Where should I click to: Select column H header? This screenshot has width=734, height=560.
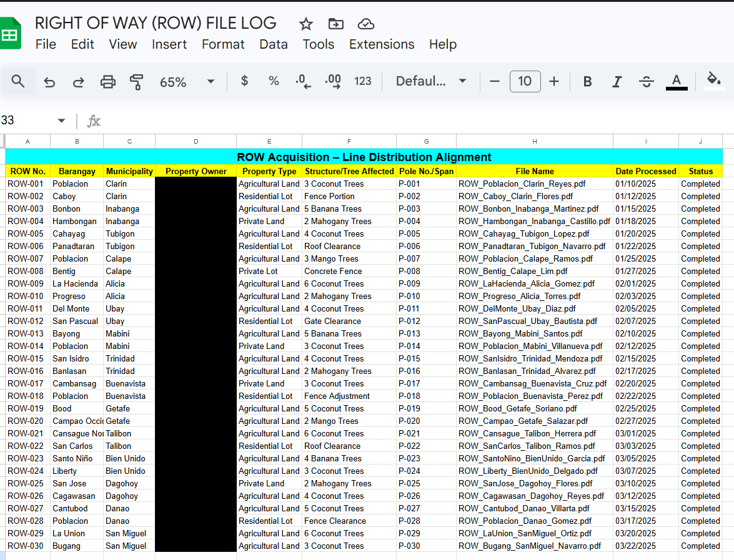pos(535,141)
